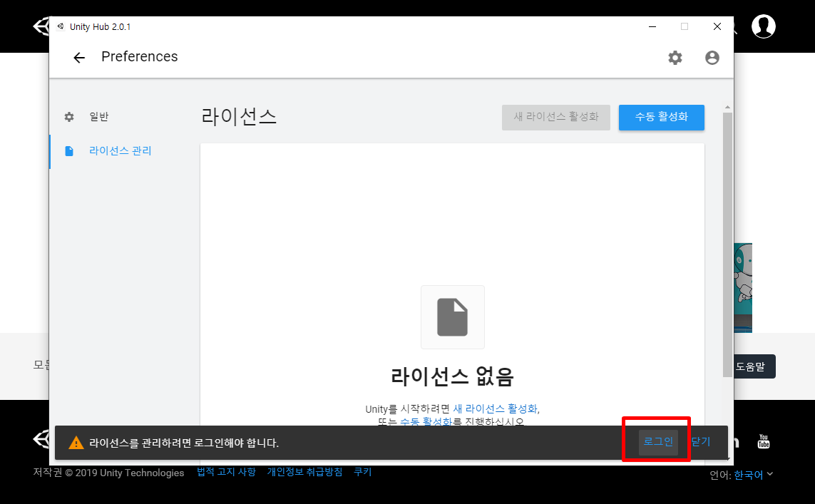Maximize the Unity Hub window
This screenshot has width=815, height=504.
(x=685, y=26)
